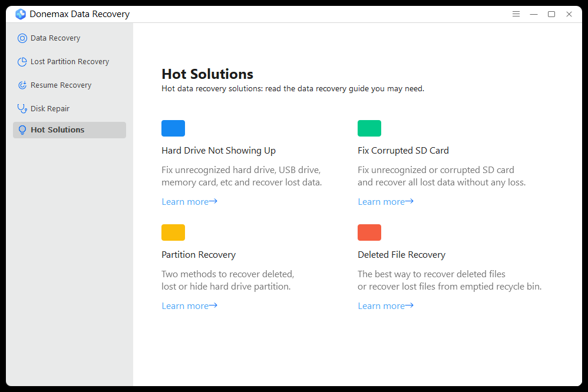Viewport: 588px width, 392px height.
Task: Click the Donemax Data Recovery window title
Action: tap(80, 14)
